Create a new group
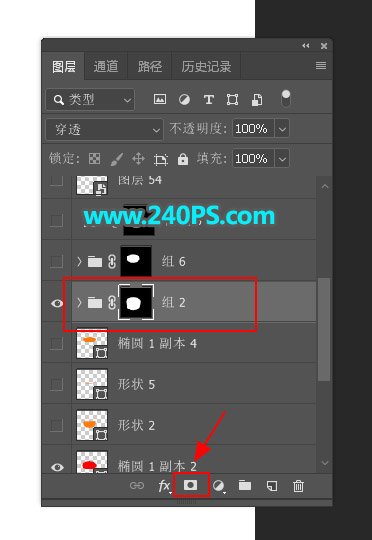This screenshot has width=372, height=540. (x=245, y=485)
